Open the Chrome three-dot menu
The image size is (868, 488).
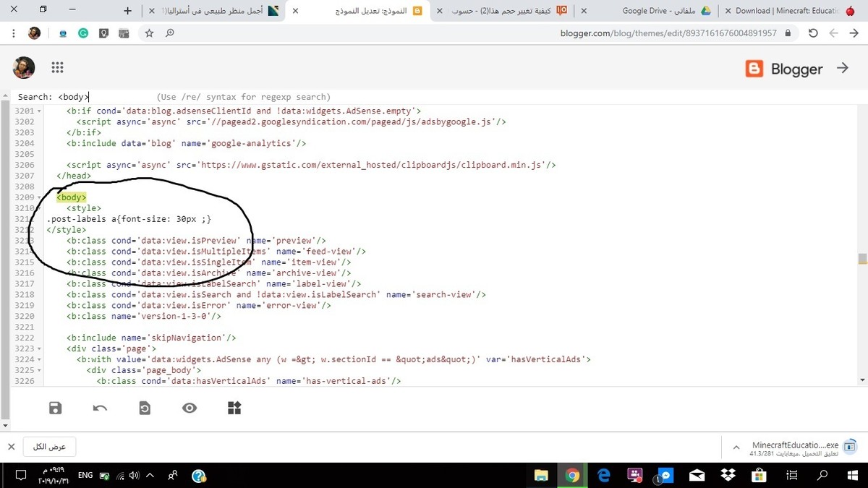[14, 33]
